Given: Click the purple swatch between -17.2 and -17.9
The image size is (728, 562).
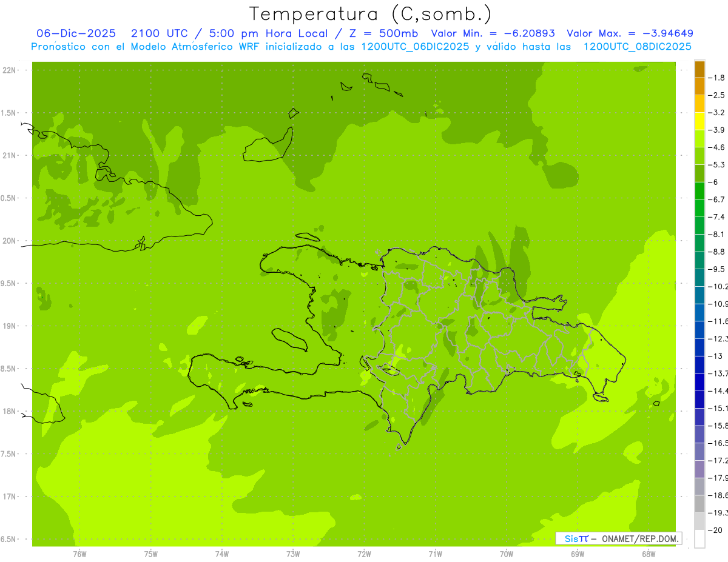Looking at the screenshot, I should tap(699, 469).
